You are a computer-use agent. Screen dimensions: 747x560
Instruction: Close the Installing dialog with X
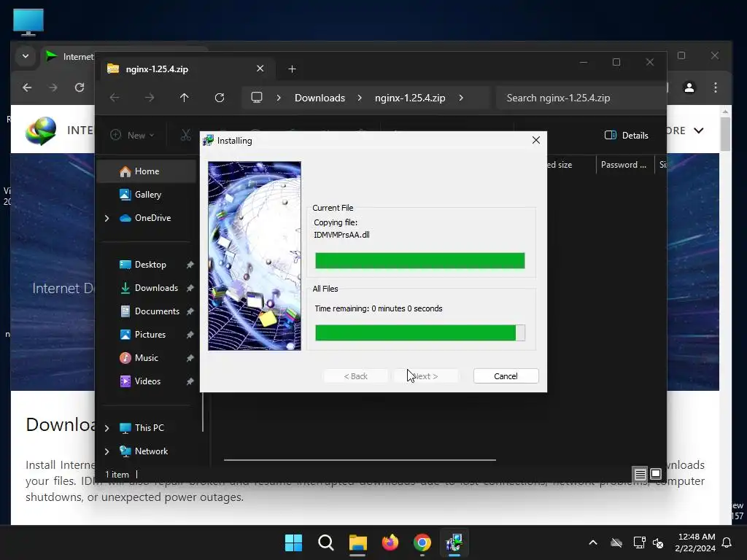click(536, 140)
